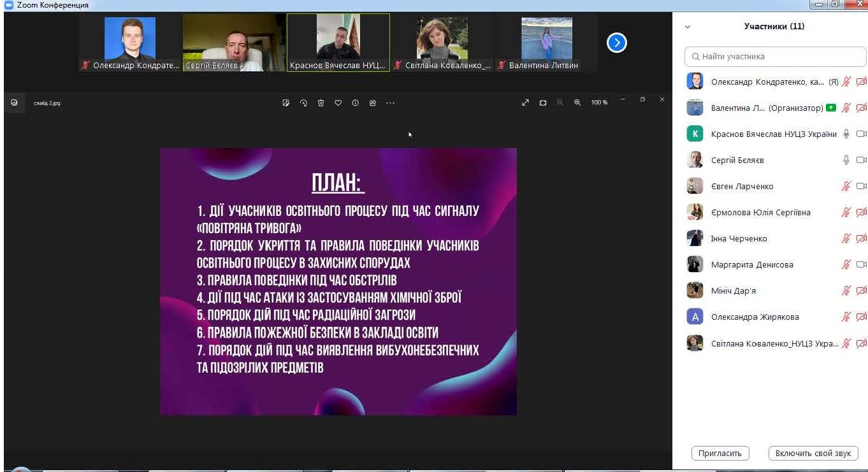Click the heart favorite icon

coord(338,103)
